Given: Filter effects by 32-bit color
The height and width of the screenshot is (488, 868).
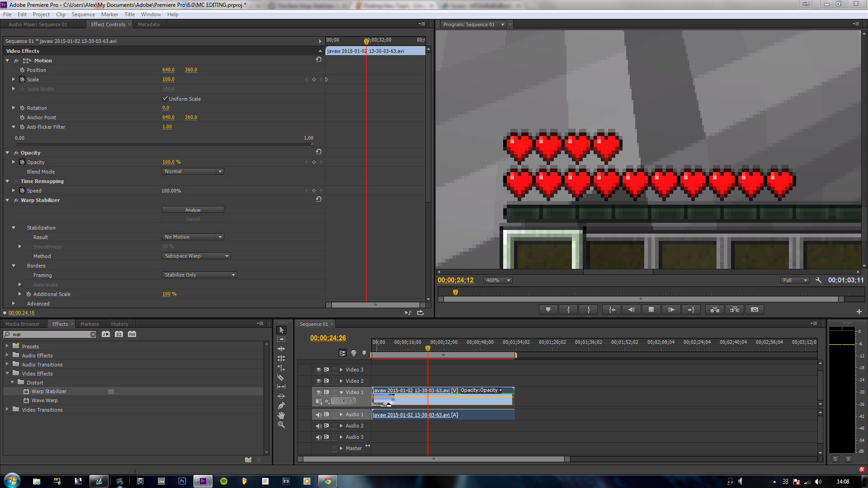Looking at the screenshot, I should tap(119, 334).
